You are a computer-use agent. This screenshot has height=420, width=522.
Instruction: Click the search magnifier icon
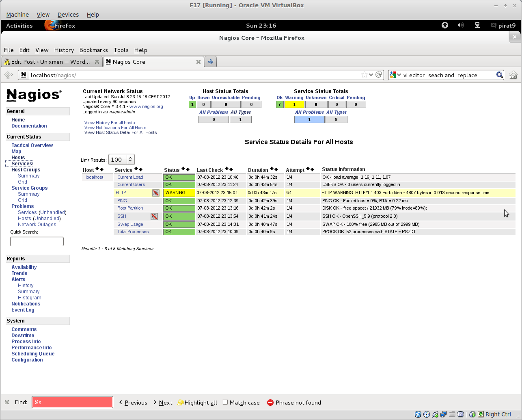500,75
